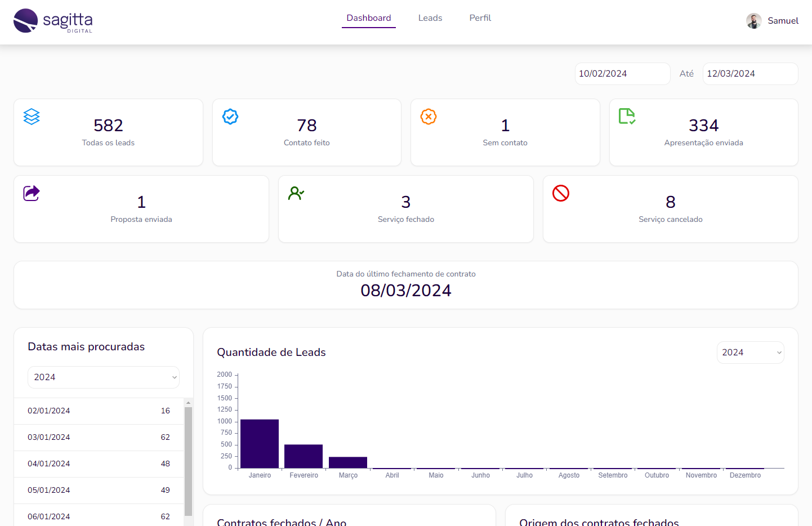The width and height of the screenshot is (812, 526).
Task: Click the start date field 10/02/2024
Action: click(x=622, y=74)
